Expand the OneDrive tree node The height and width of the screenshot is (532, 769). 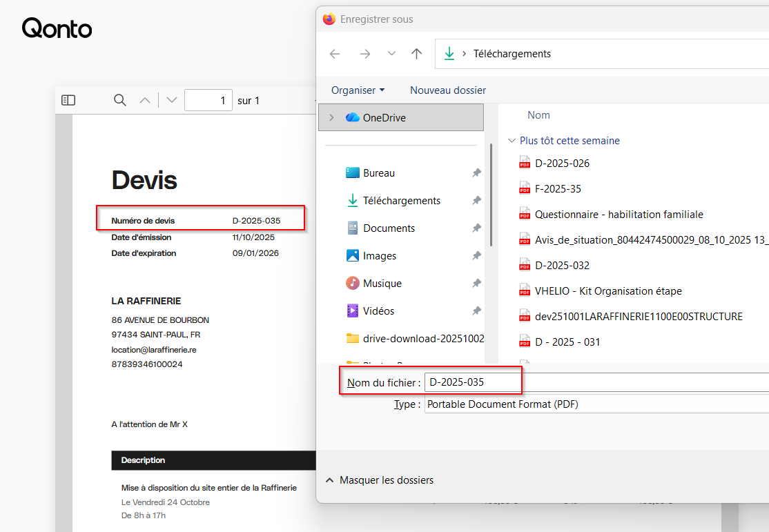(331, 118)
